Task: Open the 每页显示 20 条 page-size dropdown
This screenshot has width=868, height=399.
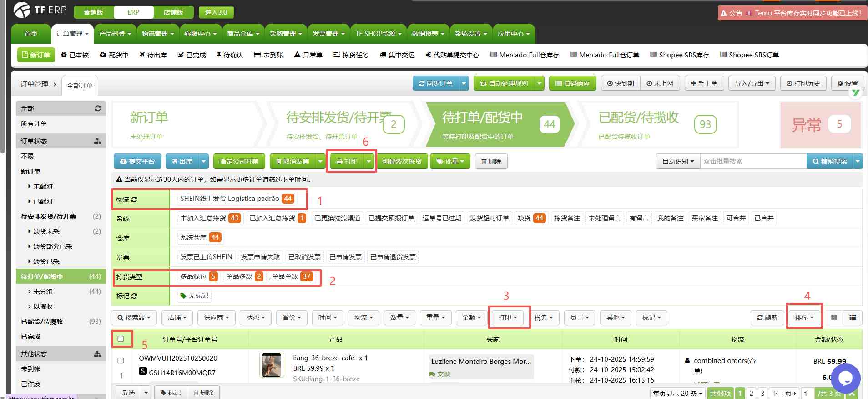Action: click(677, 393)
